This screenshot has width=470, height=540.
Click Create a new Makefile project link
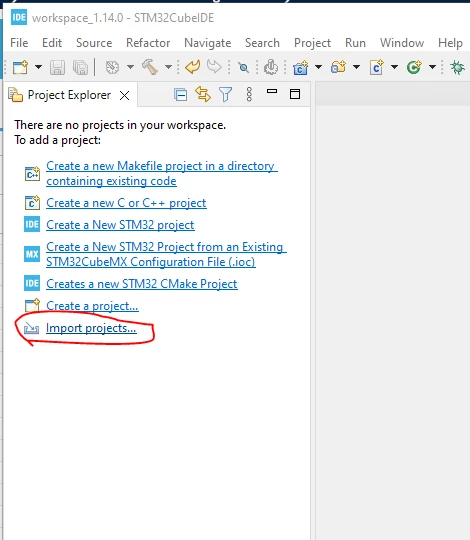[162, 173]
